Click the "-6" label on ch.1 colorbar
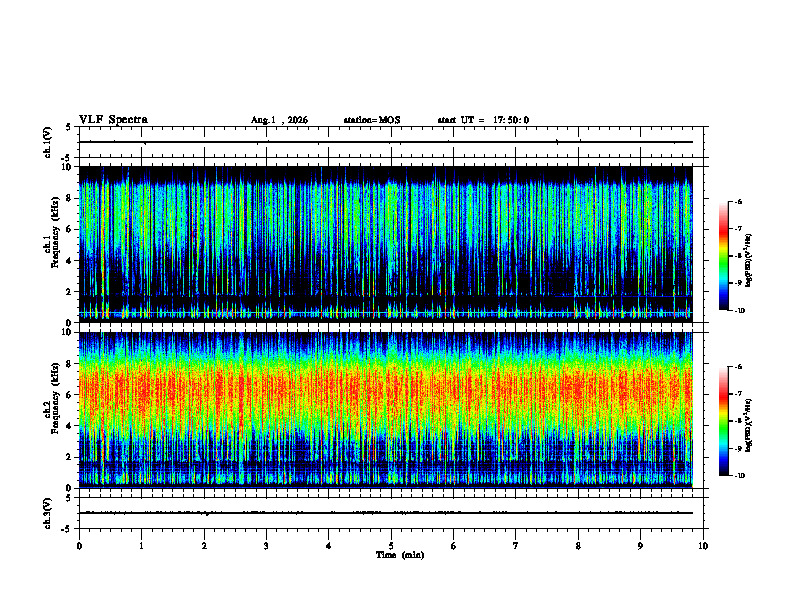Image resolution: width=792 pixels, height=612 pixels. tap(738, 201)
